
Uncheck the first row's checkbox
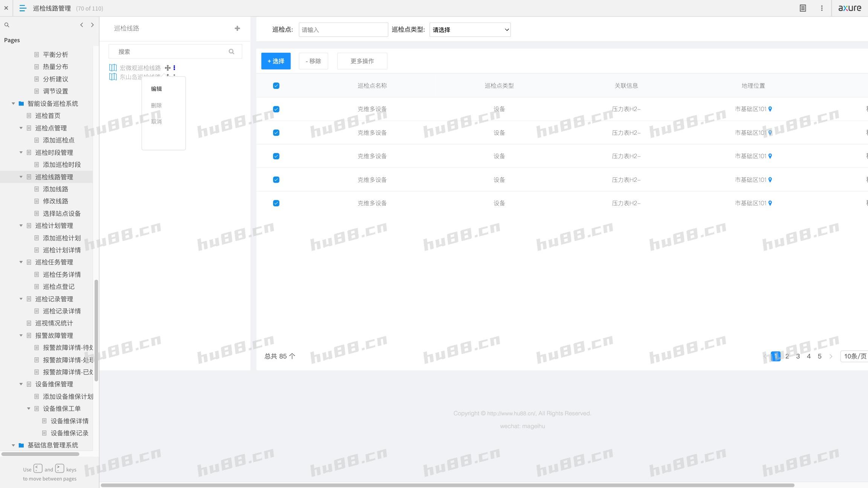click(x=276, y=109)
